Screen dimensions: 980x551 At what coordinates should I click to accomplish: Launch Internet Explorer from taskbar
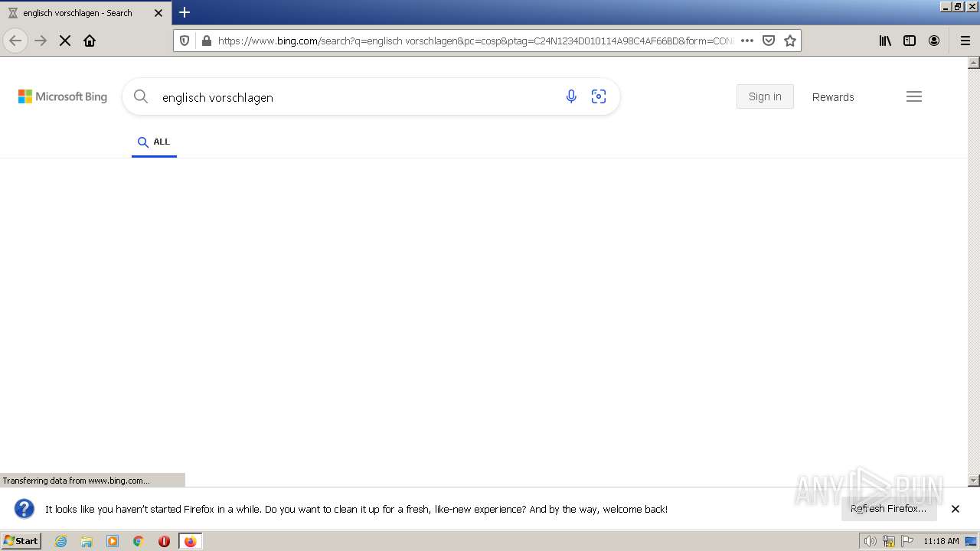click(x=61, y=541)
